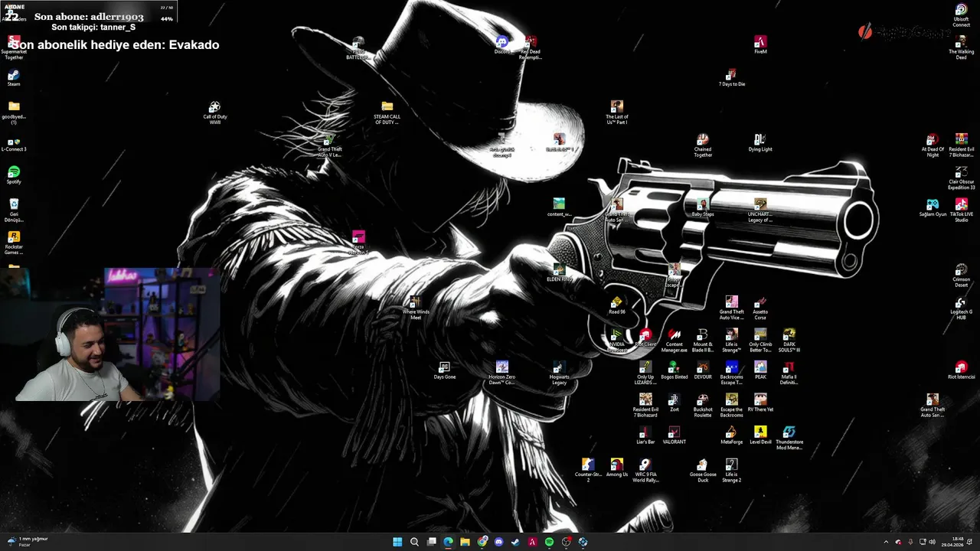The image size is (980, 551).
Task: Select the Days Gone icon
Action: [445, 370]
